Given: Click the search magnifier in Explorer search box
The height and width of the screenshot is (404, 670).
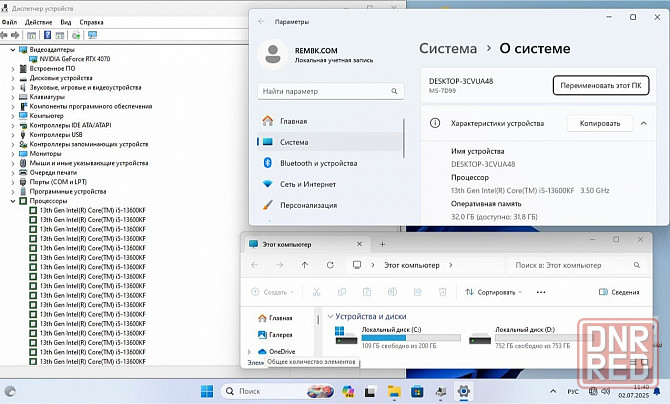Looking at the screenshot, I should point(637,265).
